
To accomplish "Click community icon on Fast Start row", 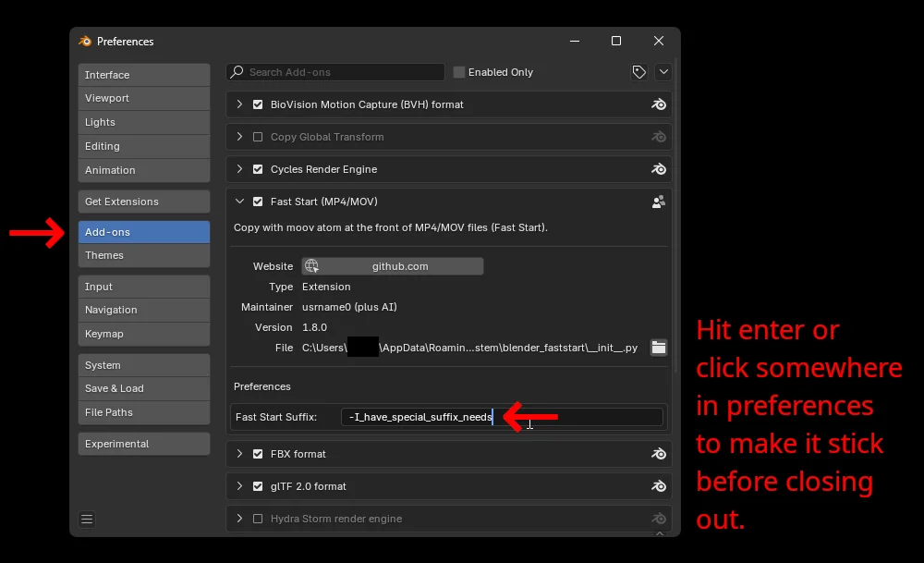I will point(658,202).
